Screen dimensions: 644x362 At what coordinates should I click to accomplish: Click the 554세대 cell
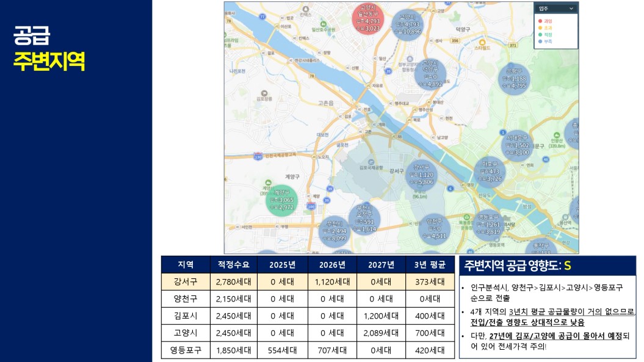click(282, 350)
